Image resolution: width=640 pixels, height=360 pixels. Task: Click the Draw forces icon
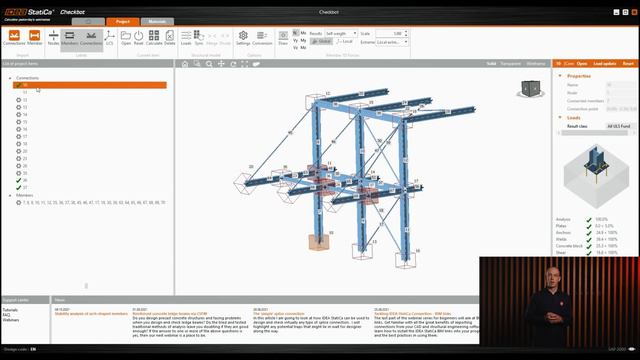pyautogui.click(x=283, y=38)
